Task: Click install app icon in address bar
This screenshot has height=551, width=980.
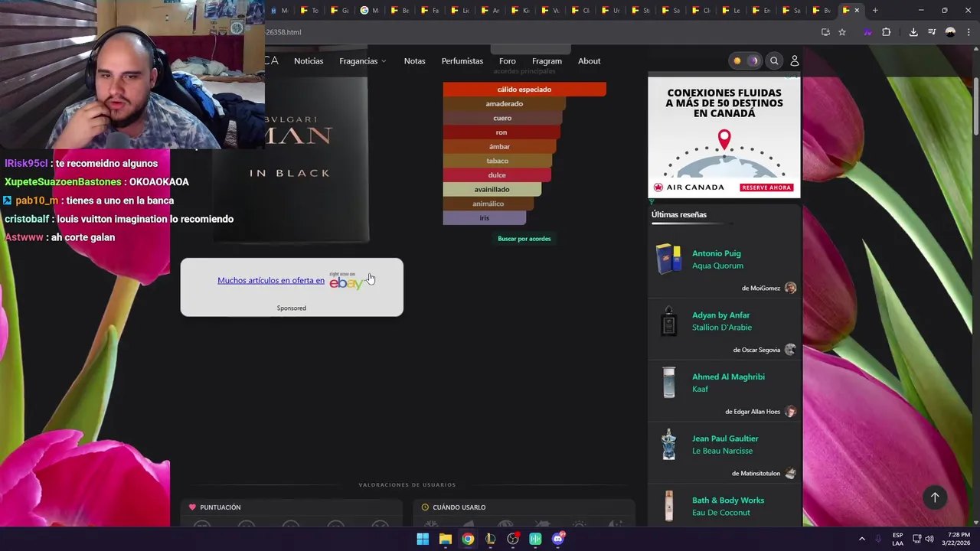Action: 825,32
